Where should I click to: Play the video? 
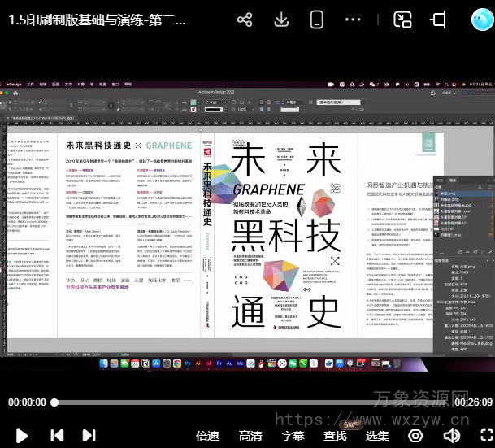[x=22, y=436]
